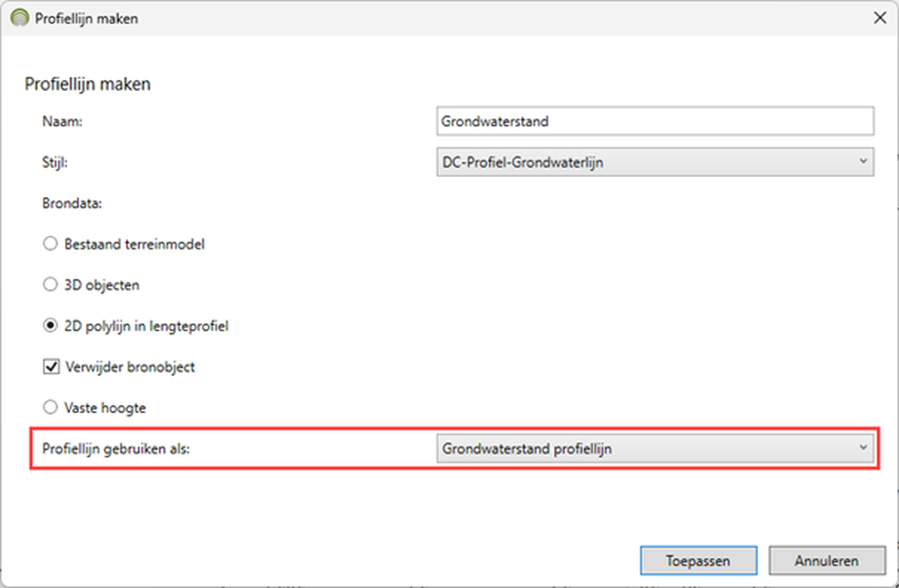Choose the 3D objecten option
This screenshot has height=588, width=899.
pyautogui.click(x=51, y=284)
